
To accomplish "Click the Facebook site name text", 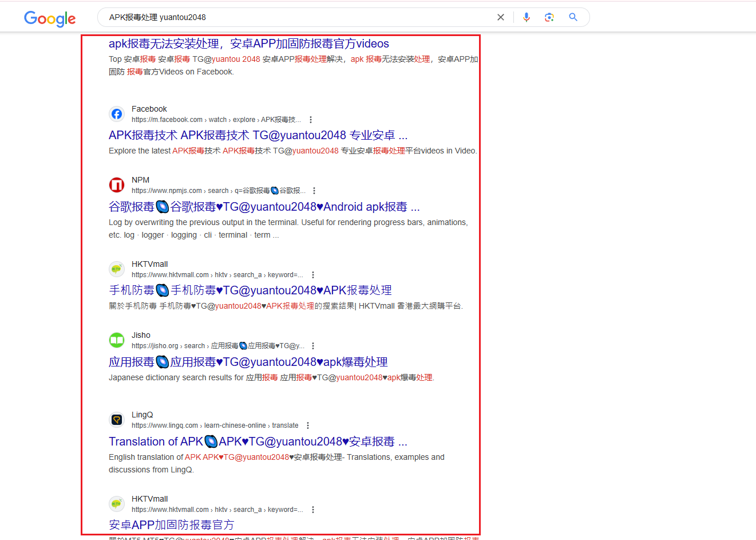I will tap(149, 109).
